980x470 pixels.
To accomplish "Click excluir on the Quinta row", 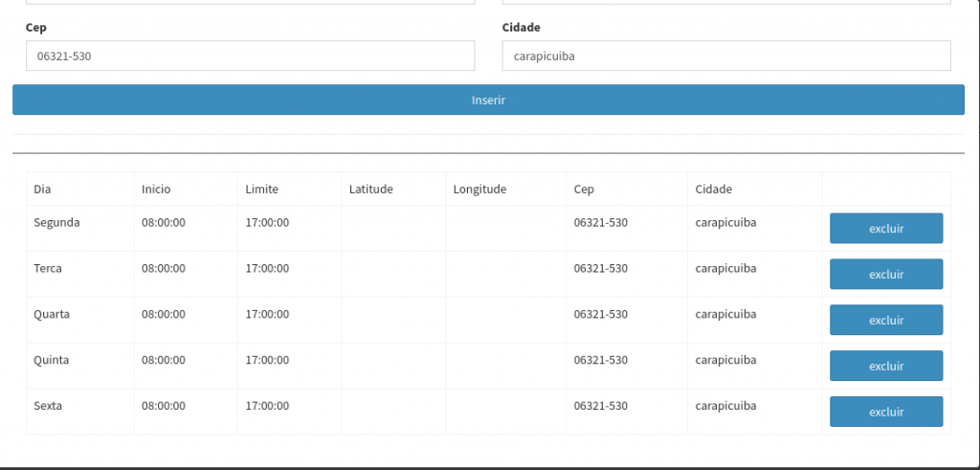I will tap(885, 366).
